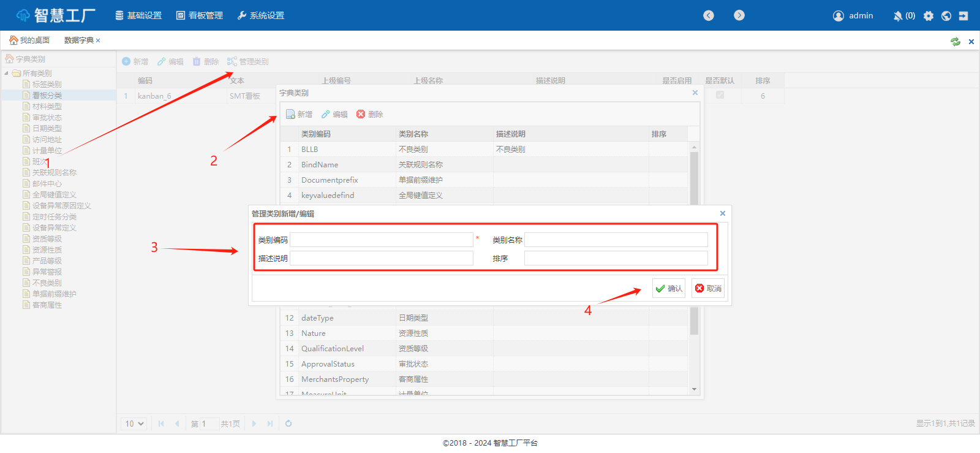
Task: Click the 类别编码 input field
Action: 381,240
